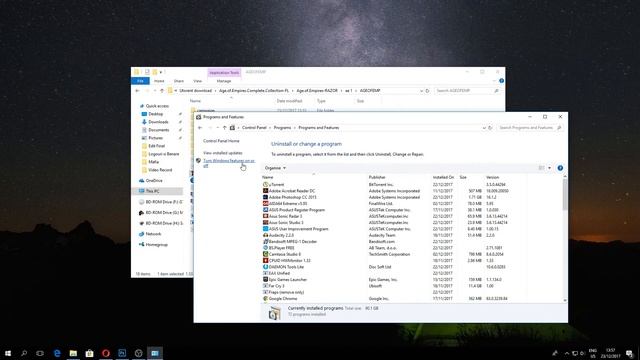Expand the breadcrumb chevron after Programs
The height and width of the screenshot is (360, 640).
pyautogui.click(x=295, y=128)
